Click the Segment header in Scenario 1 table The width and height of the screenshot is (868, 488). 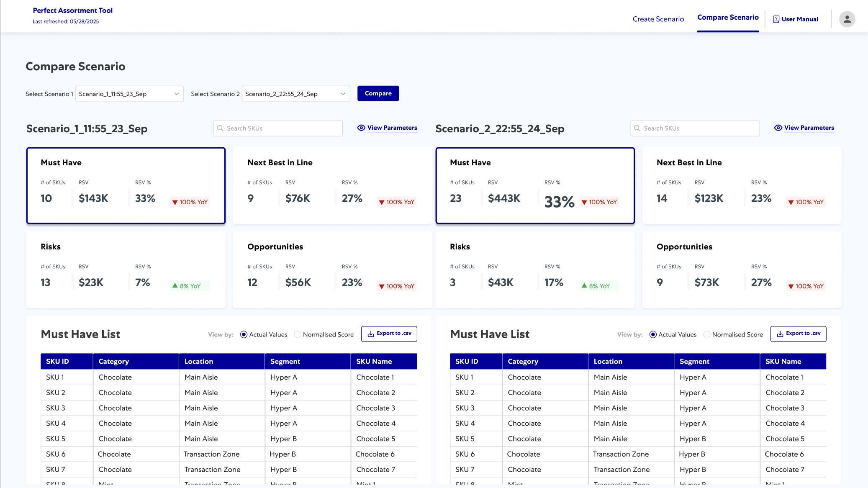tap(308, 362)
